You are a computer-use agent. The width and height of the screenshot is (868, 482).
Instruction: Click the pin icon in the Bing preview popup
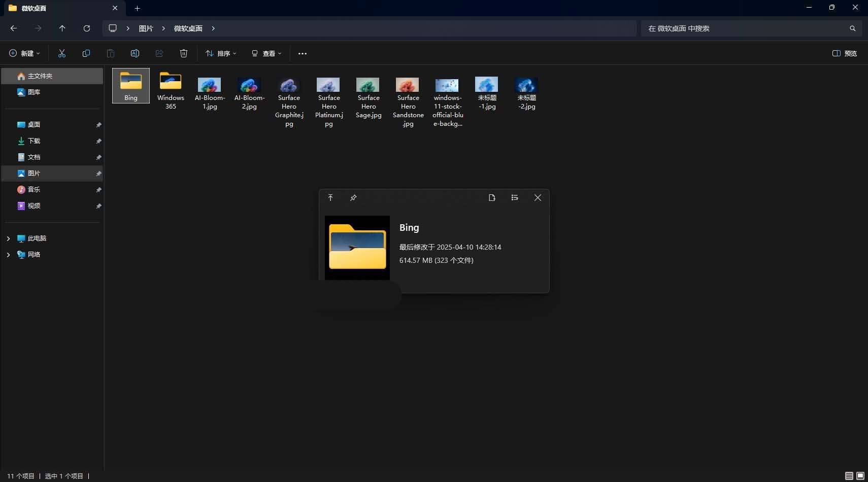click(353, 197)
